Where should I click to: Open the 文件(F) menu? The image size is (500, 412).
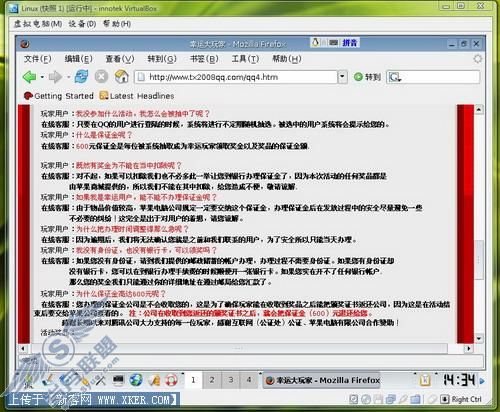click(37, 59)
